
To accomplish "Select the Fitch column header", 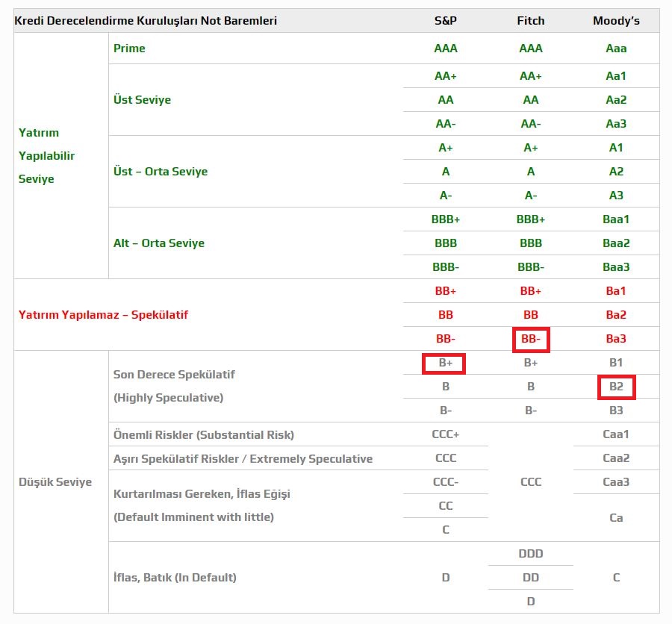I will 531,21.
